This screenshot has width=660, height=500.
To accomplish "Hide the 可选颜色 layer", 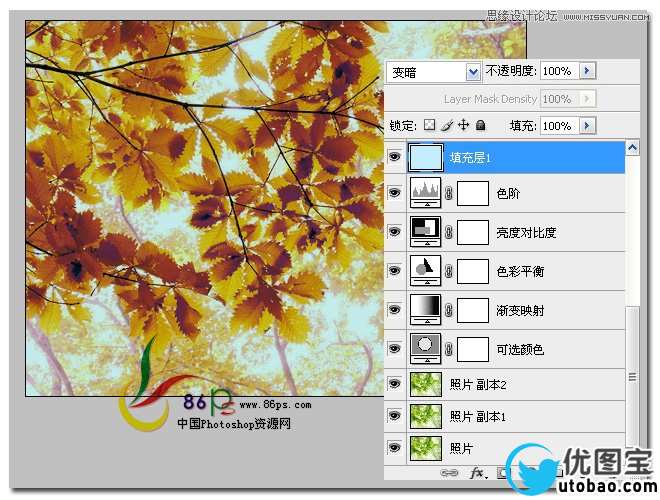I will pos(394,348).
